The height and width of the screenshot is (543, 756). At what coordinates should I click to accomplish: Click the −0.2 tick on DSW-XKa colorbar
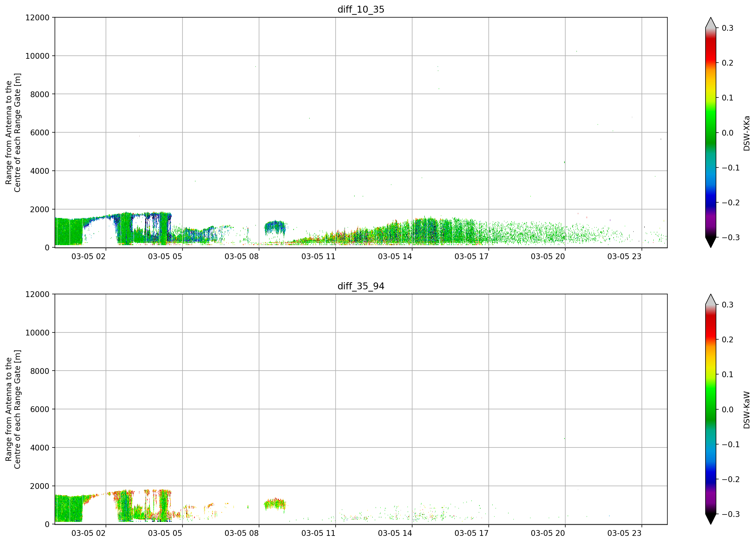(730, 203)
